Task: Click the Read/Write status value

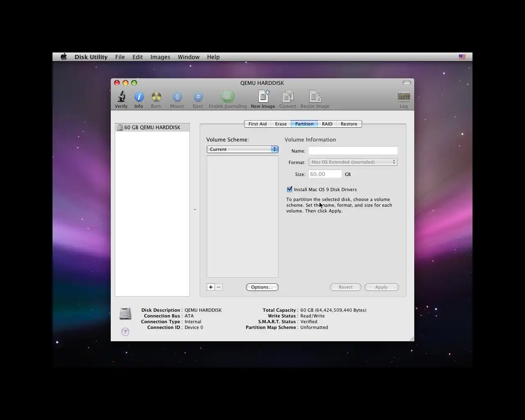Action: [313, 316]
